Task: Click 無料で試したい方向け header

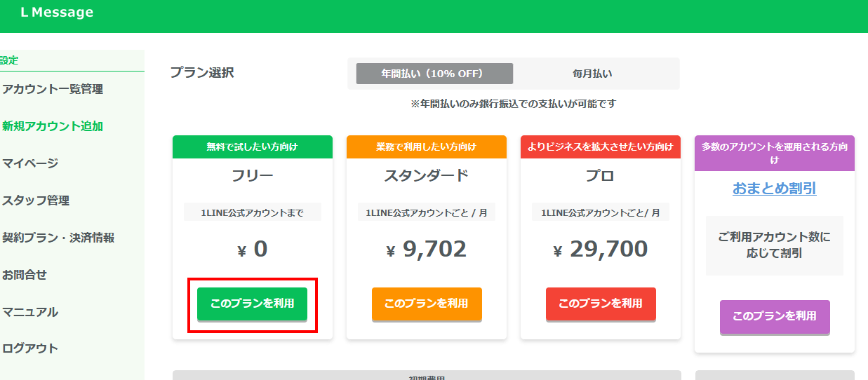Action: (x=253, y=147)
